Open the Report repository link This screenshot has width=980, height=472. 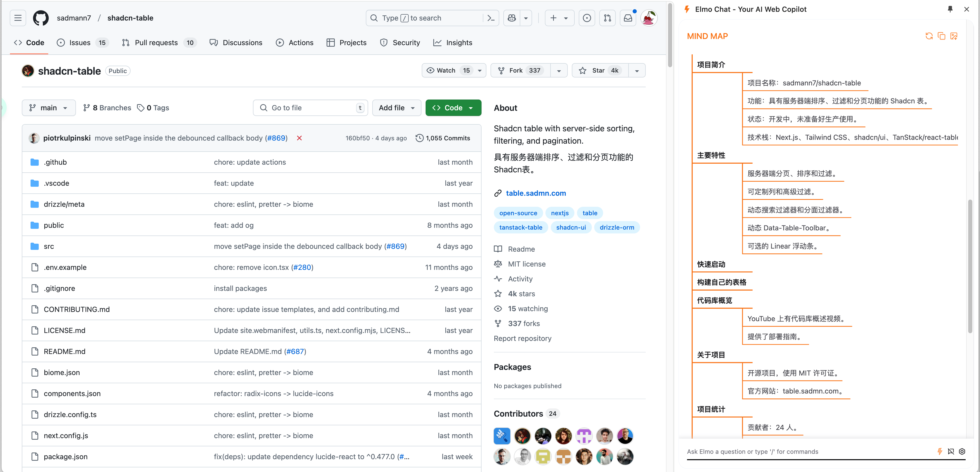pyautogui.click(x=522, y=339)
